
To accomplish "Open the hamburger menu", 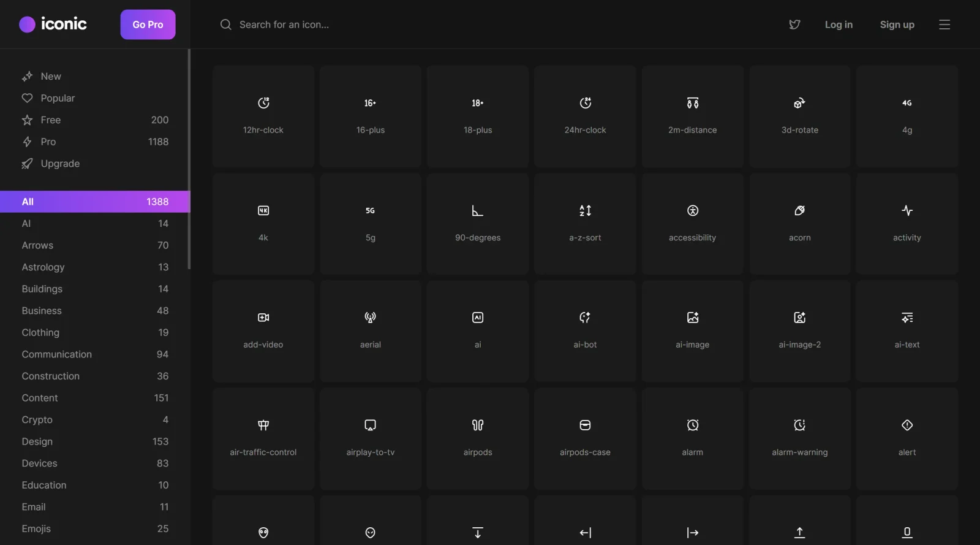I will click(944, 25).
